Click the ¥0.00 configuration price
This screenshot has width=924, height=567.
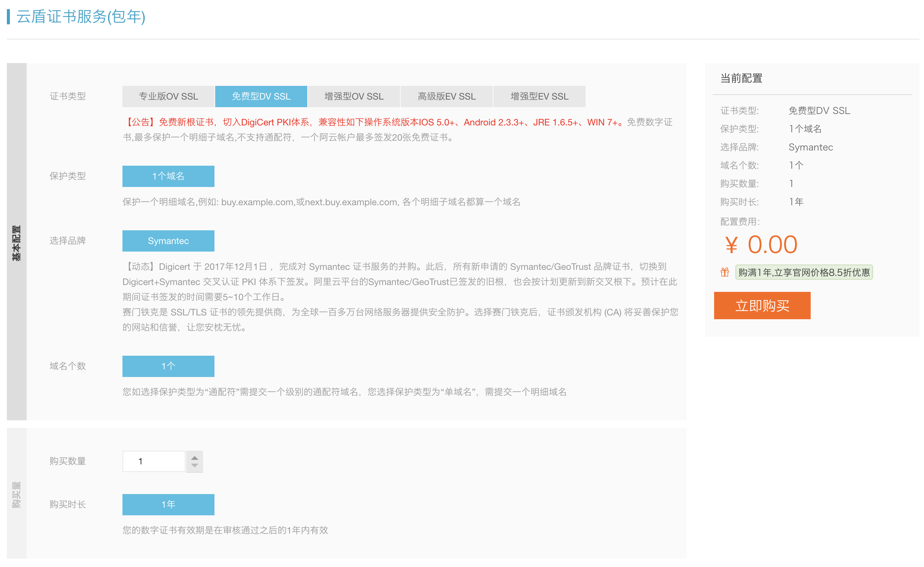point(761,245)
